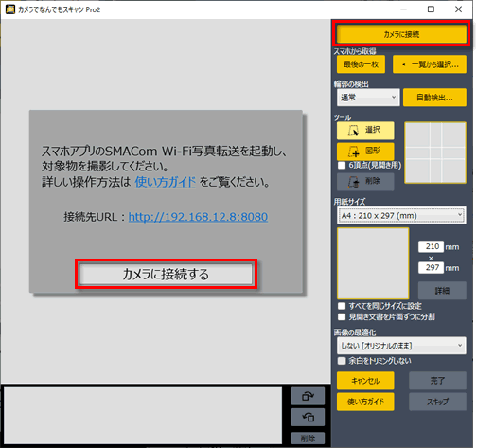This screenshot has width=477, height=448.
Task: Open the 輪郭の検出 通常 dropdown
Action: 368,98
